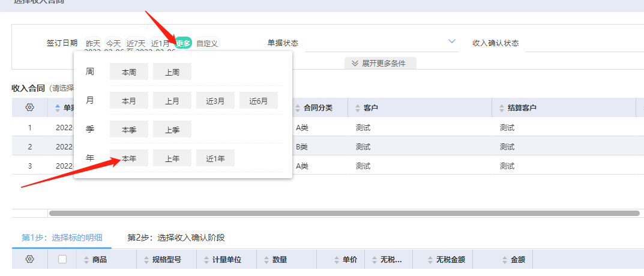
Task: Switch to 第2步：选择收入确认阶段 tab
Action: (176, 238)
